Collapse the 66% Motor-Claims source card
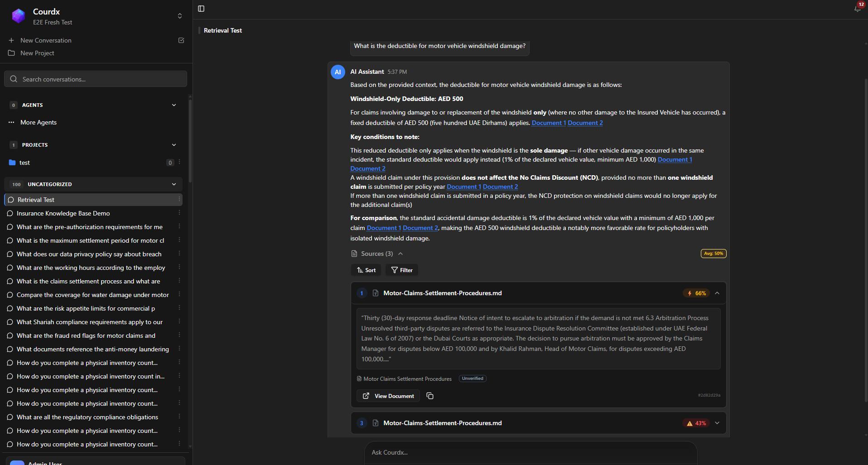Image resolution: width=868 pixels, height=465 pixels. 717,293
